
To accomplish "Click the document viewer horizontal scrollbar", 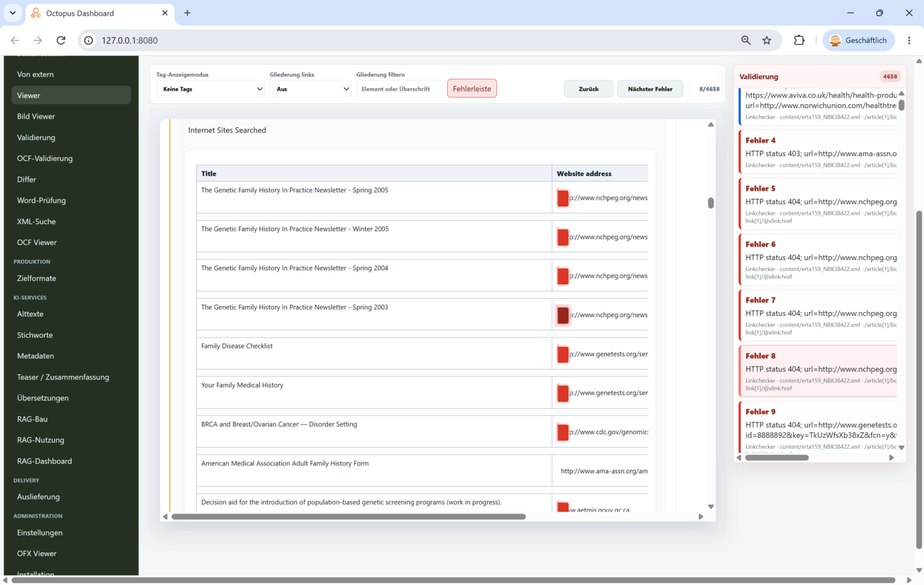I will [349, 517].
